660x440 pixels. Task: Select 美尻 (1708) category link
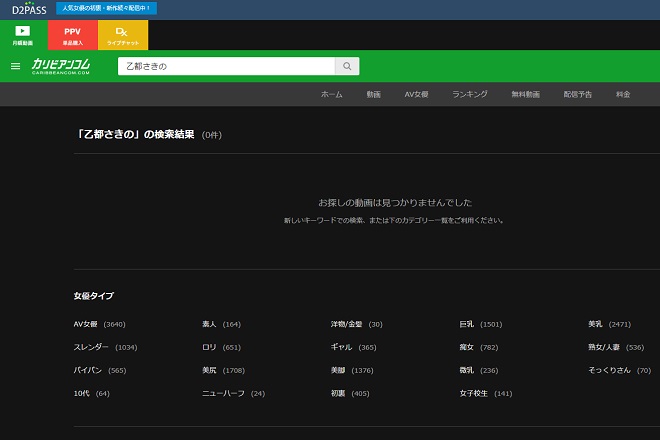(224, 371)
